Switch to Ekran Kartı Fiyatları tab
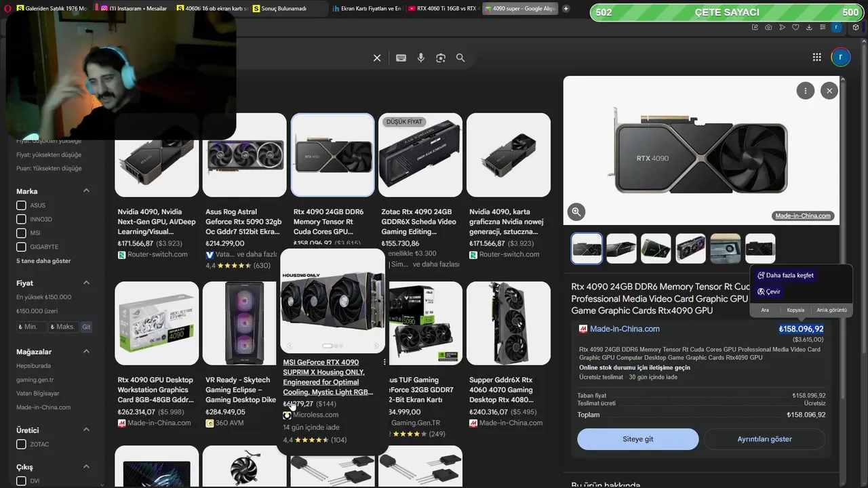The width and height of the screenshot is (868, 488). click(366, 9)
